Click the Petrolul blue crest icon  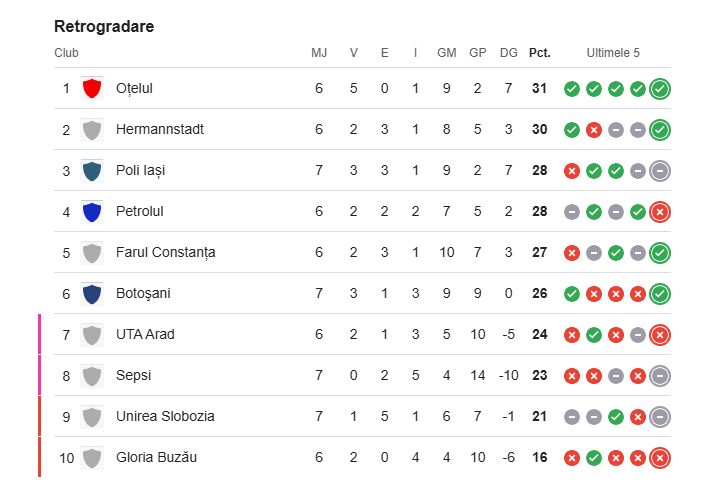pos(92,212)
